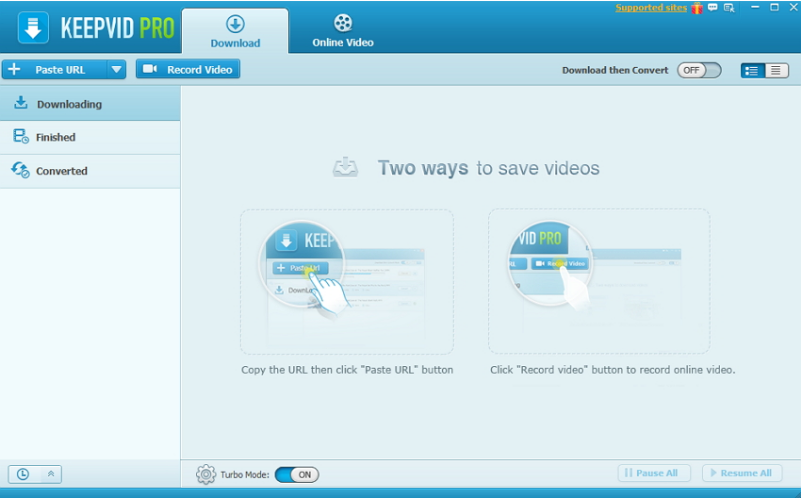Open the Supported sites link

coord(651,8)
